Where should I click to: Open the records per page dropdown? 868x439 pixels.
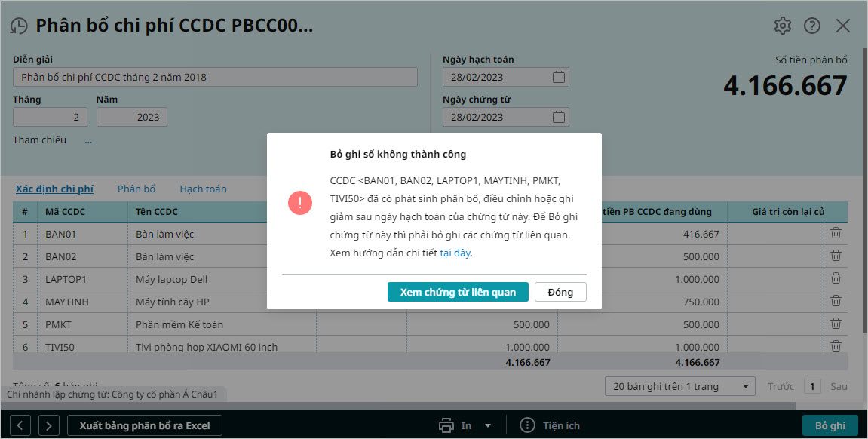click(680, 386)
